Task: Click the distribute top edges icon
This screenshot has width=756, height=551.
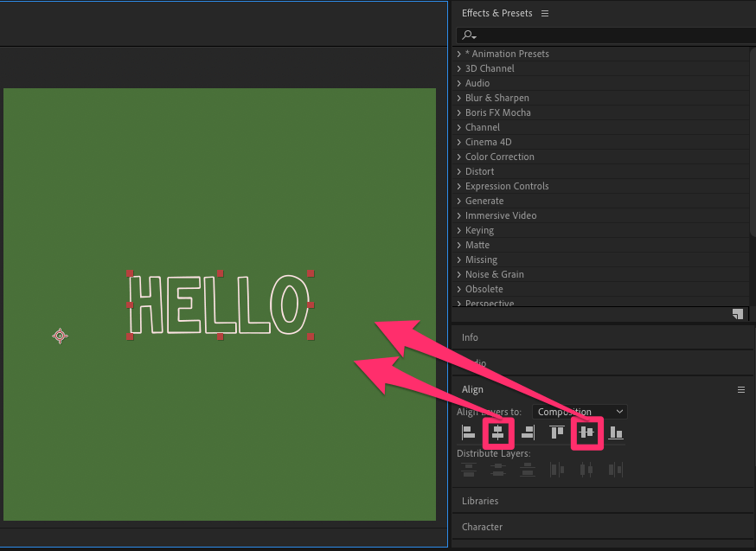Action: pos(468,470)
